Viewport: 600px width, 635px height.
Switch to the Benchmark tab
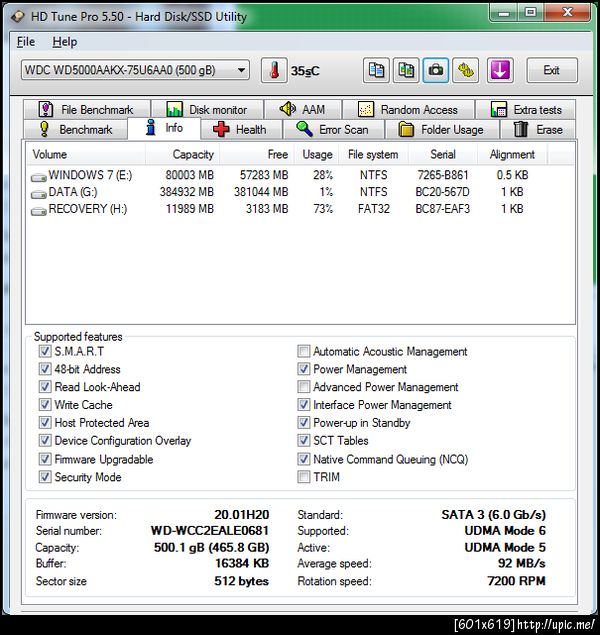pos(76,130)
